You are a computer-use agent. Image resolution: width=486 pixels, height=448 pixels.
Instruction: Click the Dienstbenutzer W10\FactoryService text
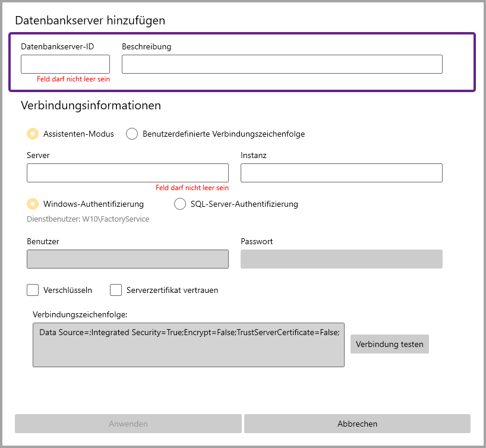click(88, 219)
